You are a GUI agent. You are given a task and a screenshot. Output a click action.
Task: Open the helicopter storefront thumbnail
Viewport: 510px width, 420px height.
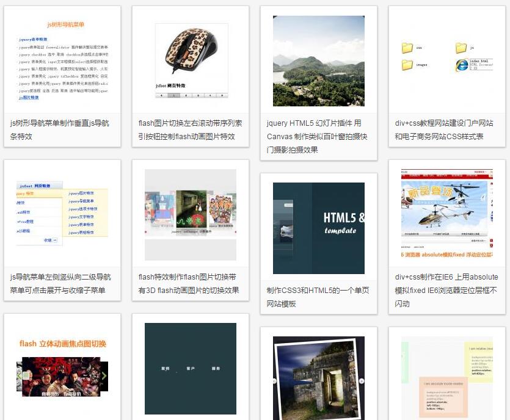(x=447, y=209)
